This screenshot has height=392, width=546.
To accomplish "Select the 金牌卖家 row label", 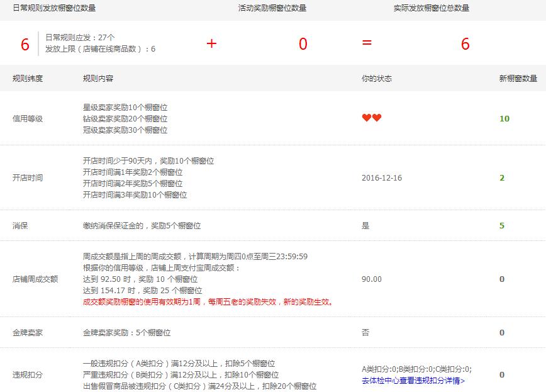I will click(28, 332).
